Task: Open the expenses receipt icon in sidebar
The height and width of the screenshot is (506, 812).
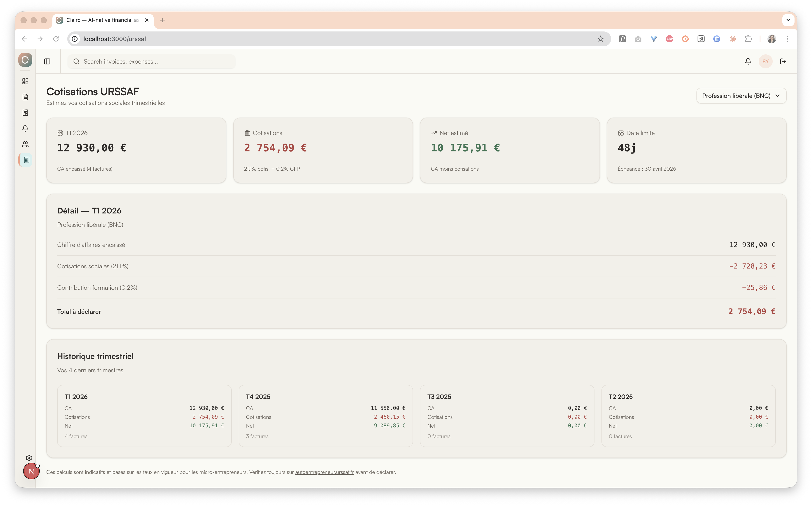Action: click(25, 113)
